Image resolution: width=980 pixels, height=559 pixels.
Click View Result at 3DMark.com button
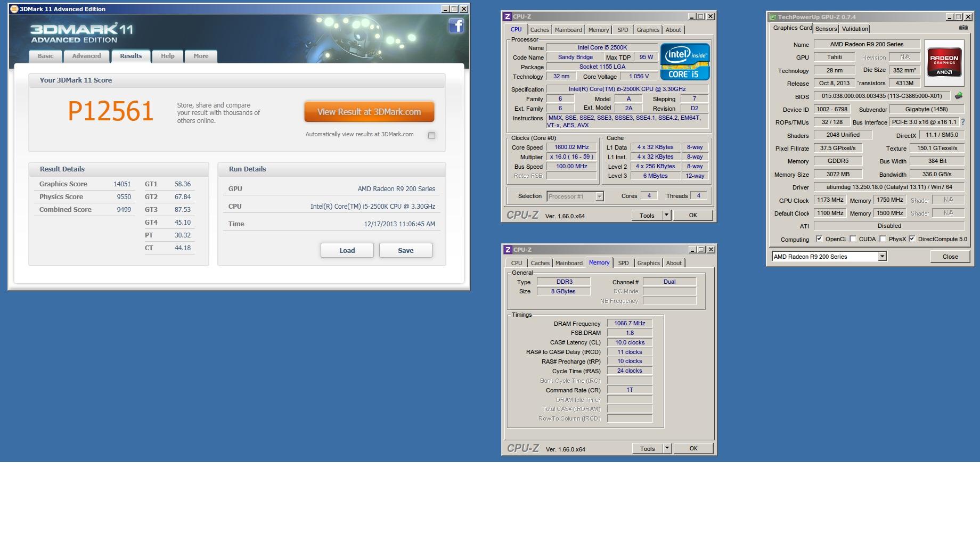click(369, 112)
